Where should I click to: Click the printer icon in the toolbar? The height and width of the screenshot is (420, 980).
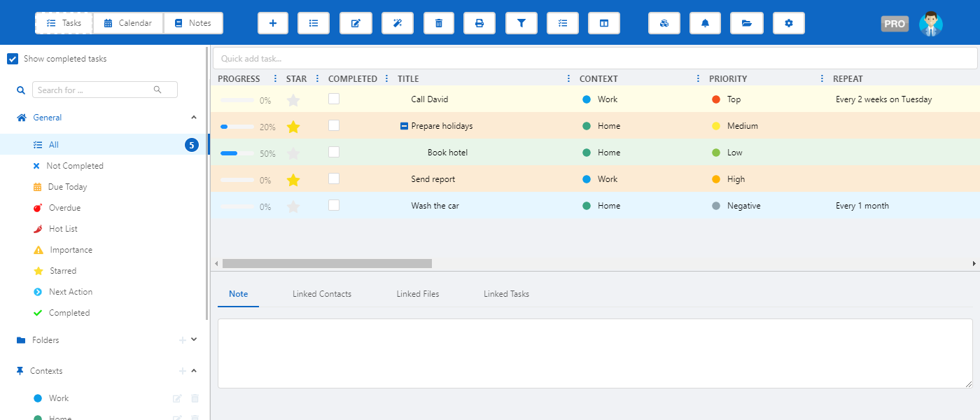tap(479, 23)
